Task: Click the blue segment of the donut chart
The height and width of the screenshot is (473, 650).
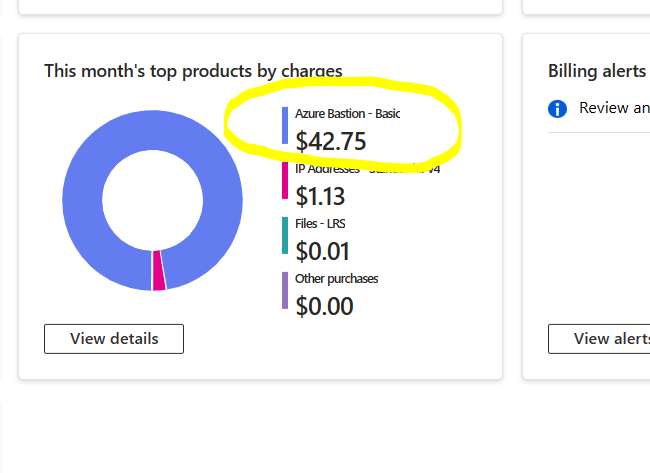Action: pos(83,199)
